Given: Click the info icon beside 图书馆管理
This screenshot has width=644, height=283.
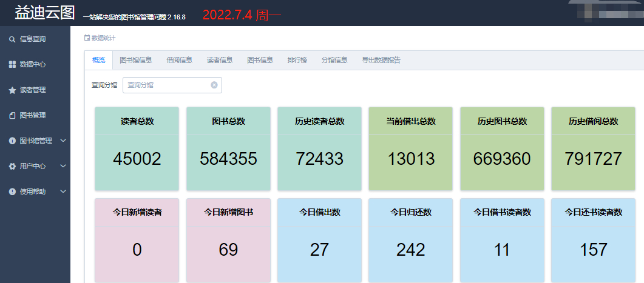Looking at the screenshot, I should 12,141.
